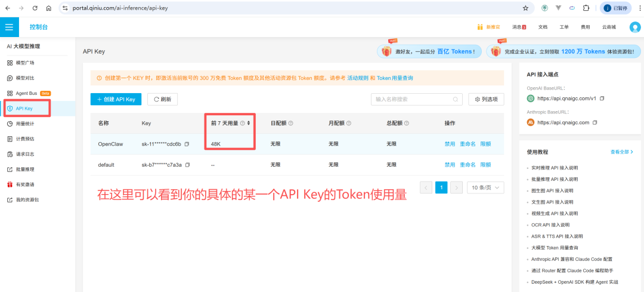Screen dimensions: 644x292
Task: Rename the OpenClaw key via 重命名
Action: [467, 144]
